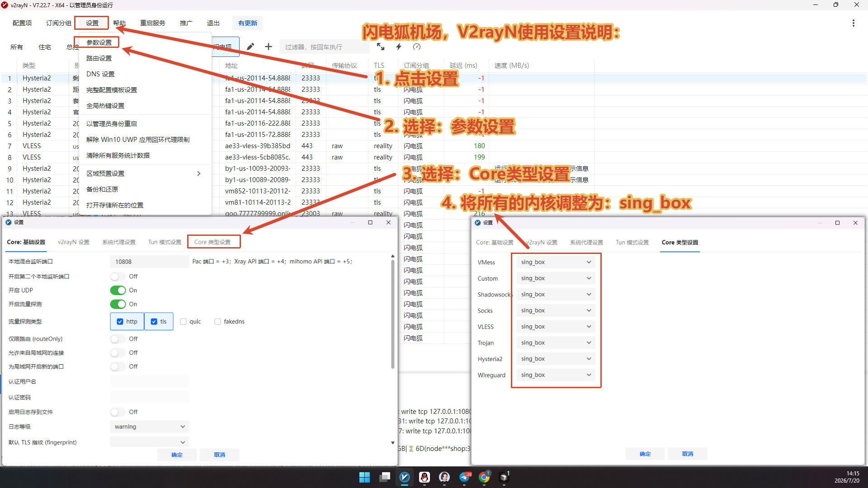This screenshot has height=488, width=868.
Task: Open default TLS fingerprint dropdown
Action: click(x=150, y=442)
